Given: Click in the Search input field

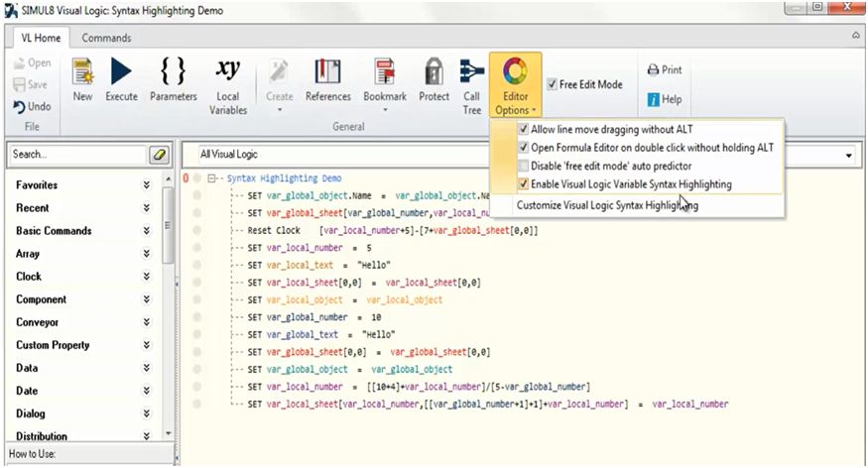Looking at the screenshot, I should pos(76,155).
